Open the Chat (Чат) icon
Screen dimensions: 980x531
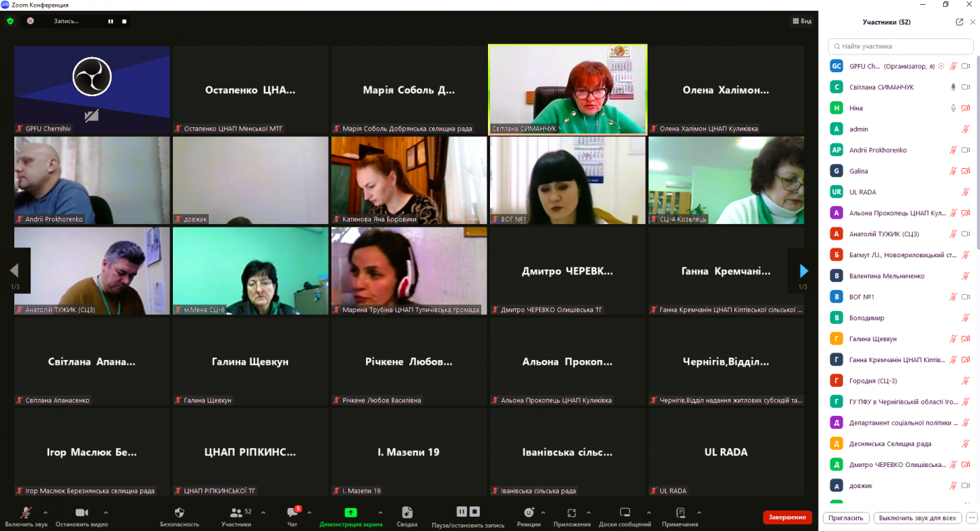[x=293, y=513]
